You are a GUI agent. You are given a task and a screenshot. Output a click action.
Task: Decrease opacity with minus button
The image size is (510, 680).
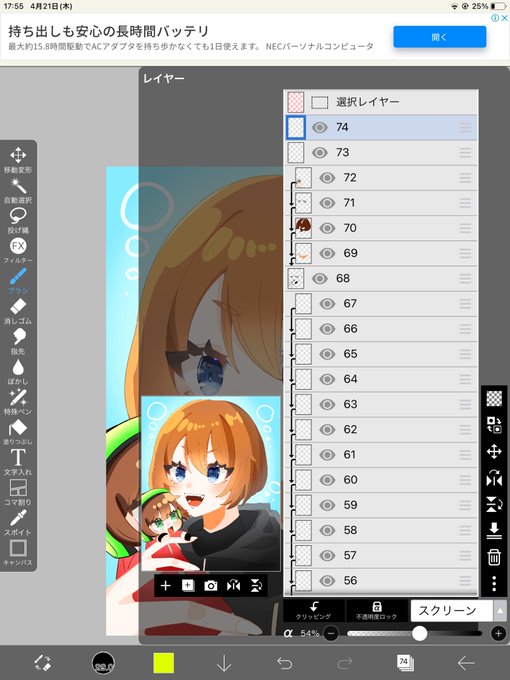(331, 634)
